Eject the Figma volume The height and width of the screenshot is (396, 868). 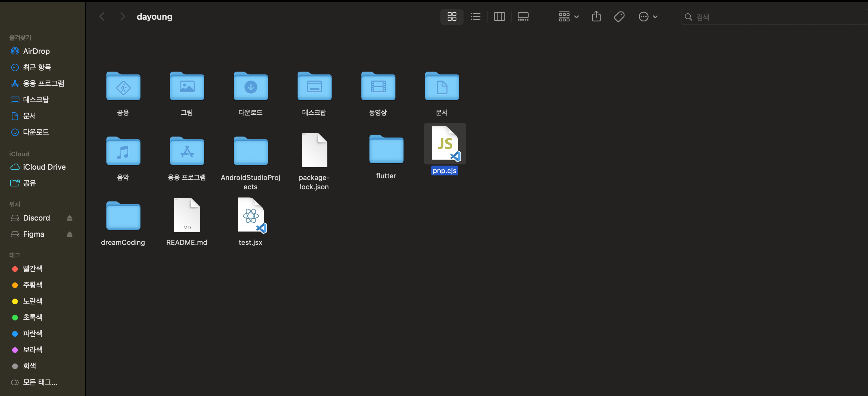pyautogui.click(x=70, y=234)
